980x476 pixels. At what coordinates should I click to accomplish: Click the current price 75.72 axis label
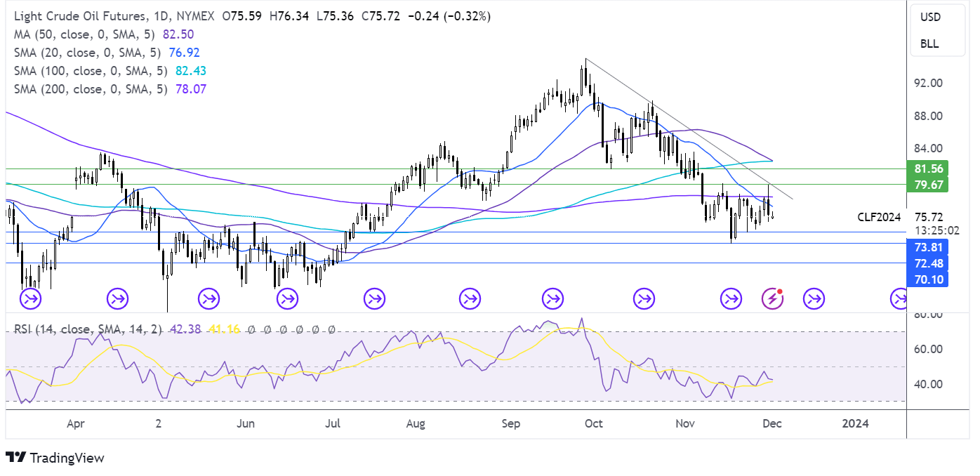(x=929, y=218)
